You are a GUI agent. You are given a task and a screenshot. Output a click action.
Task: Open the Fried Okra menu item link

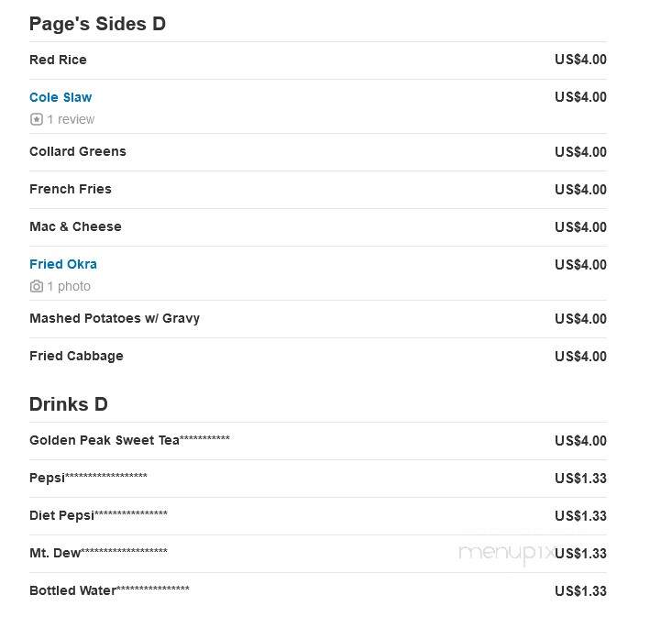coord(63,264)
